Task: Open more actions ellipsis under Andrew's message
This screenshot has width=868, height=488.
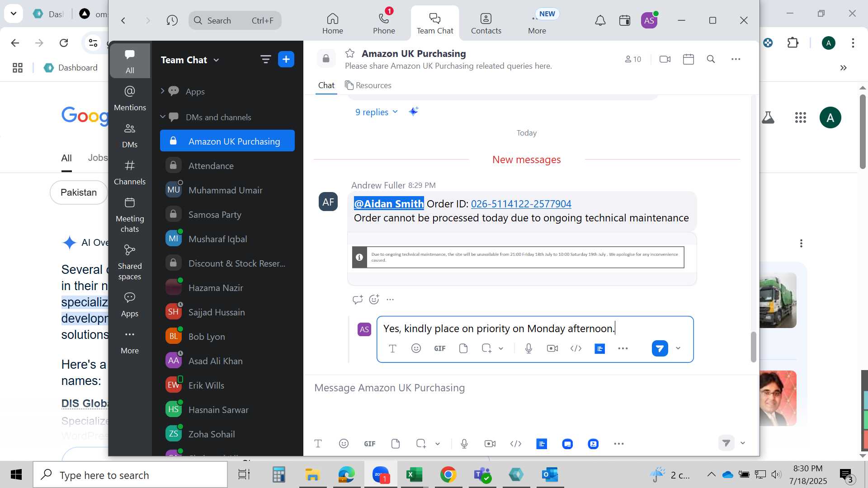Action: tap(390, 299)
